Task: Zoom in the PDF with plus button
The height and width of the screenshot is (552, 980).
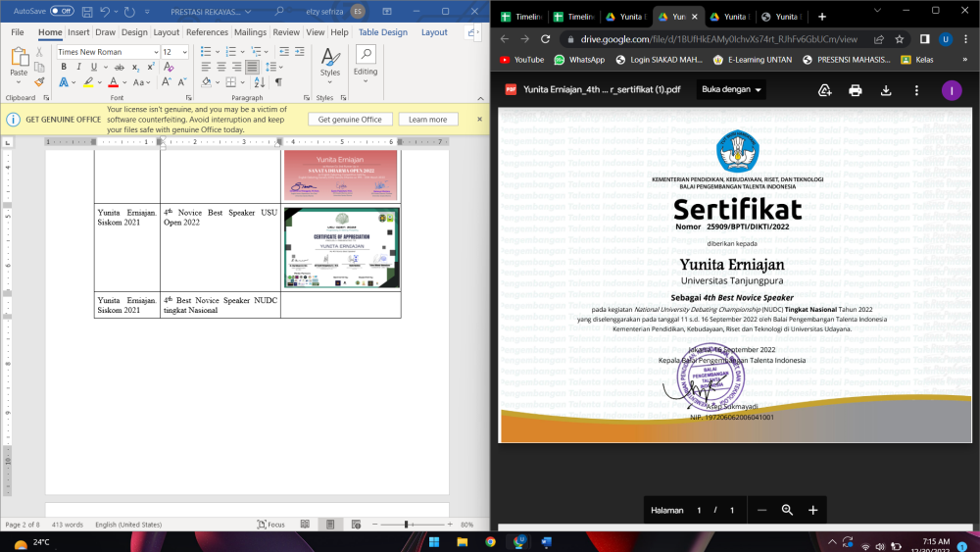Action: [812, 510]
